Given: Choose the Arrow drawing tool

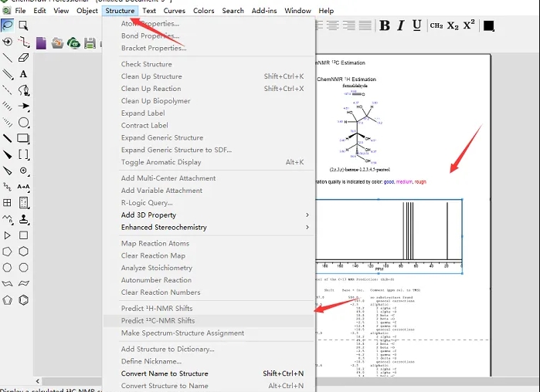Looking at the screenshot, I should tap(23, 106).
